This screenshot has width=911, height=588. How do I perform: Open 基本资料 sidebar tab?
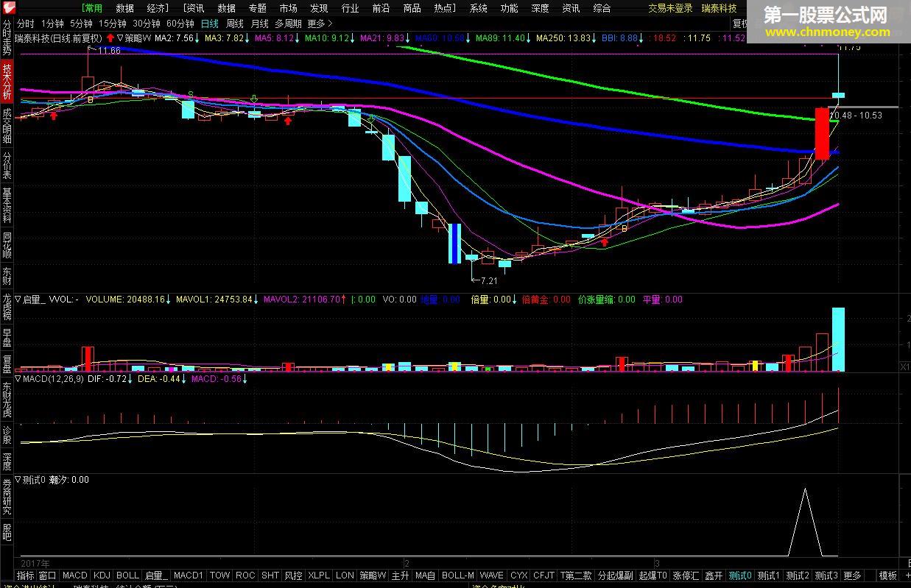point(7,206)
